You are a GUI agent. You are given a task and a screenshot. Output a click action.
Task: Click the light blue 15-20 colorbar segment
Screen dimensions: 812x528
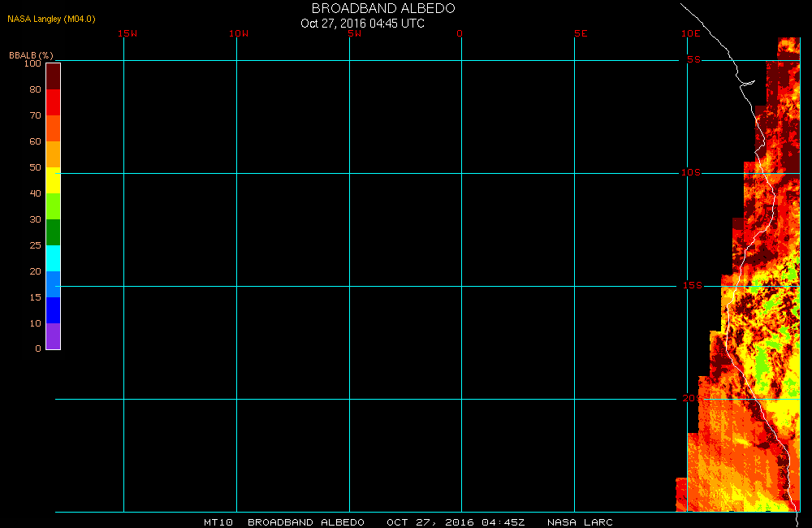[x=54, y=284]
